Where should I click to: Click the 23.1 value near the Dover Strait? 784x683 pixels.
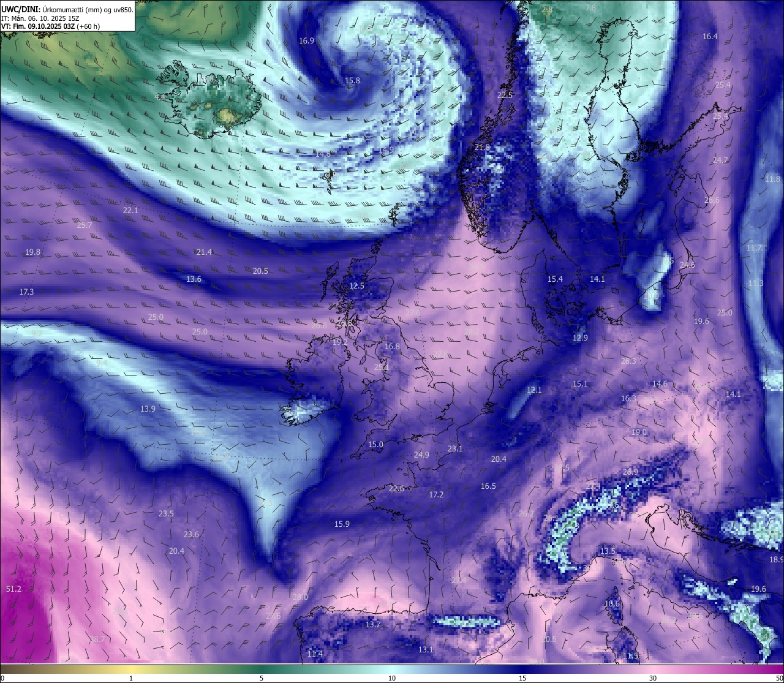click(x=455, y=449)
